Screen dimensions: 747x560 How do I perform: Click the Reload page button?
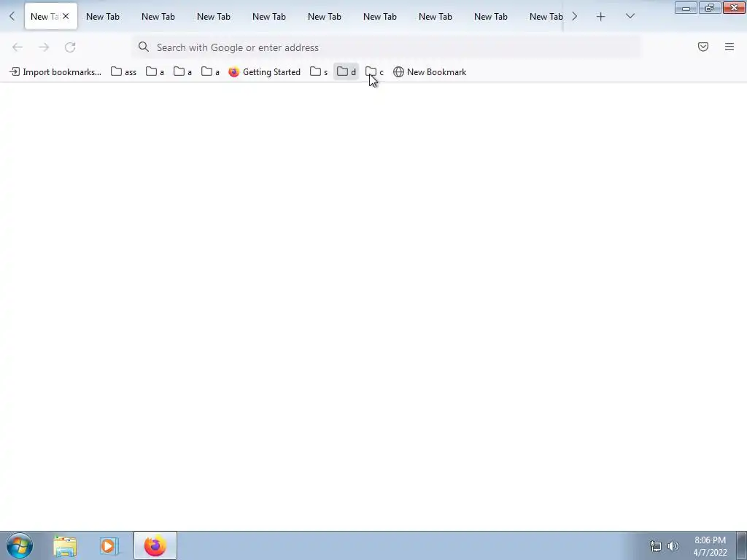point(70,47)
